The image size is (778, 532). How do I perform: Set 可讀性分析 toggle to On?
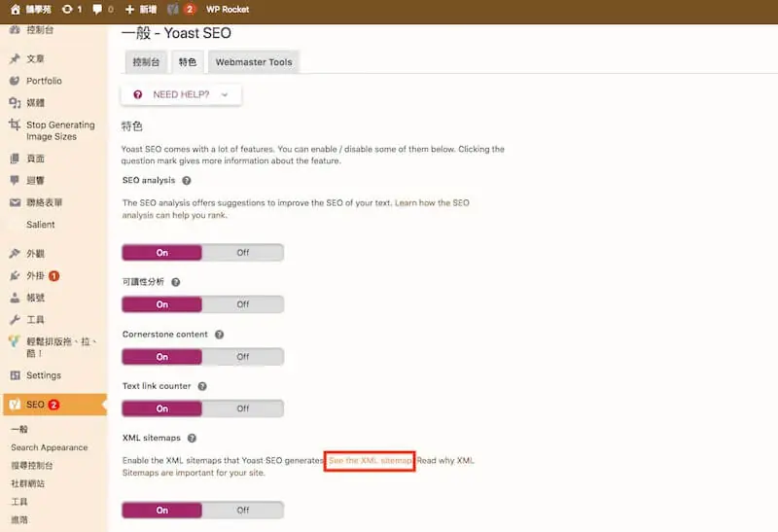coord(162,304)
